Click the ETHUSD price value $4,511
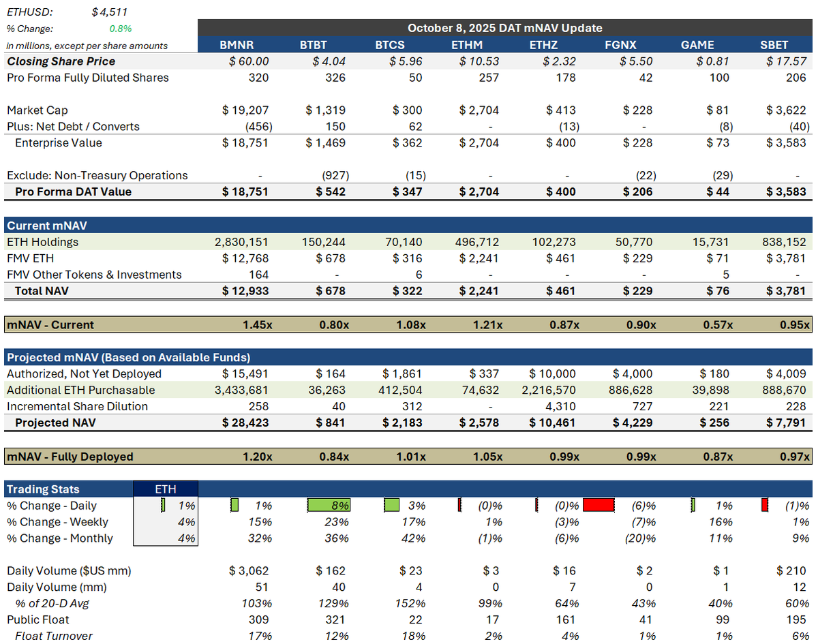 tap(110, 12)
